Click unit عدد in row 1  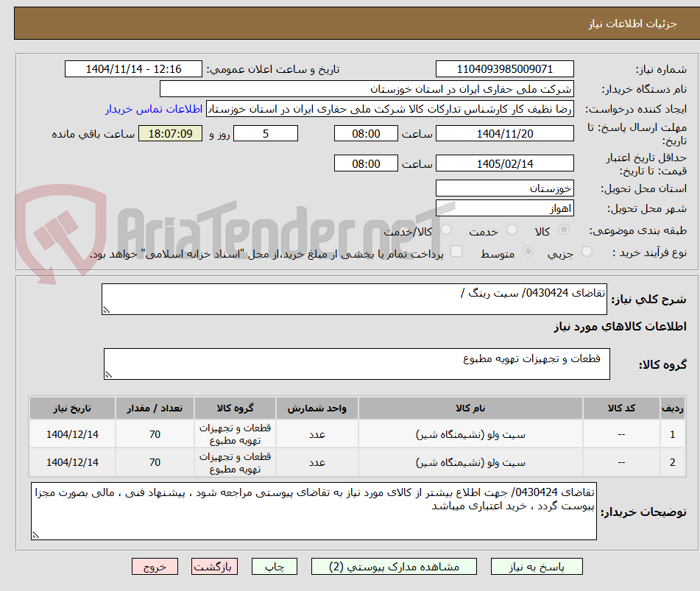(317, 434)
